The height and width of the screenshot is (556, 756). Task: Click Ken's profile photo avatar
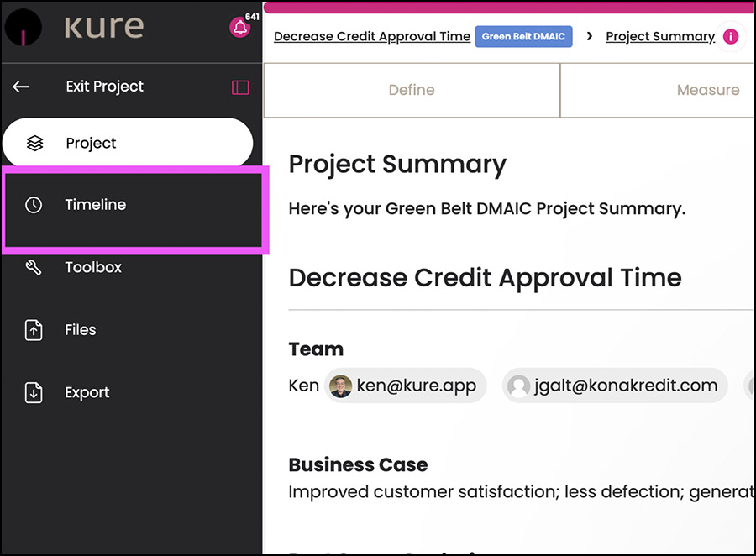point(340,386)
